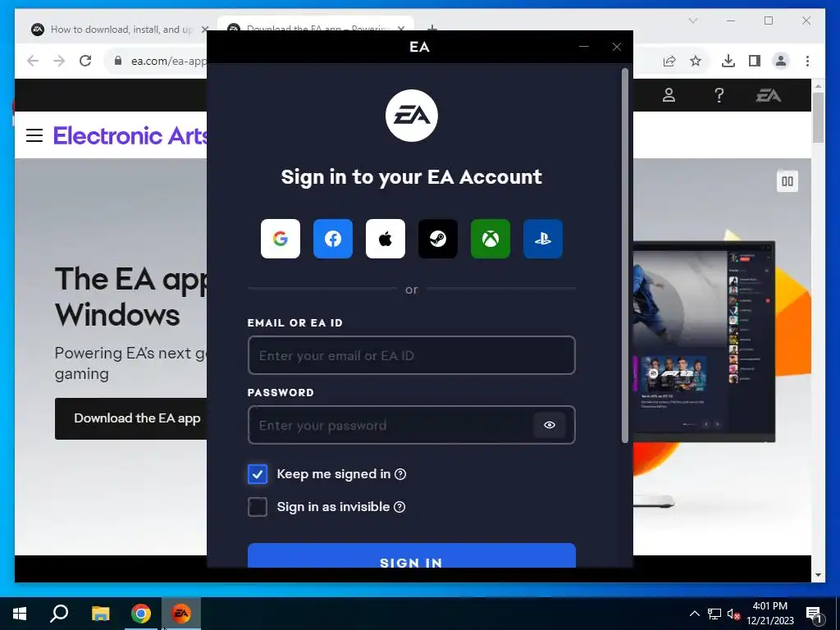Open Keep me signed in help tooltip

(400, 474)
